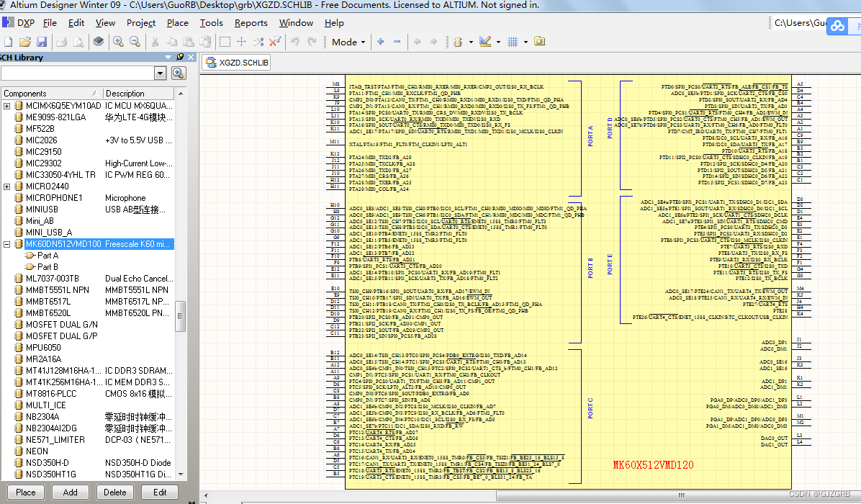Image resolution: width=861 pixels, height=504 pixels.
Task: Remove a part with the minus icon
Action: pyautogui.click(x=397, y=42)
